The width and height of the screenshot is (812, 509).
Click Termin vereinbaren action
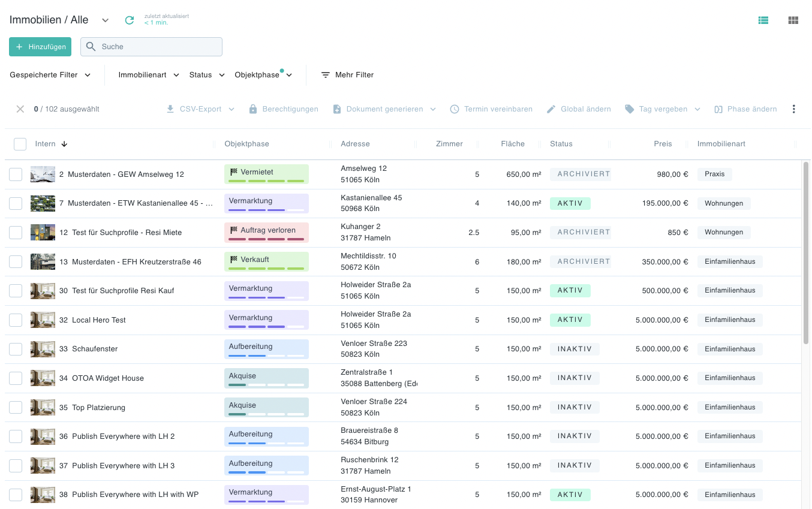pos(491,109)
